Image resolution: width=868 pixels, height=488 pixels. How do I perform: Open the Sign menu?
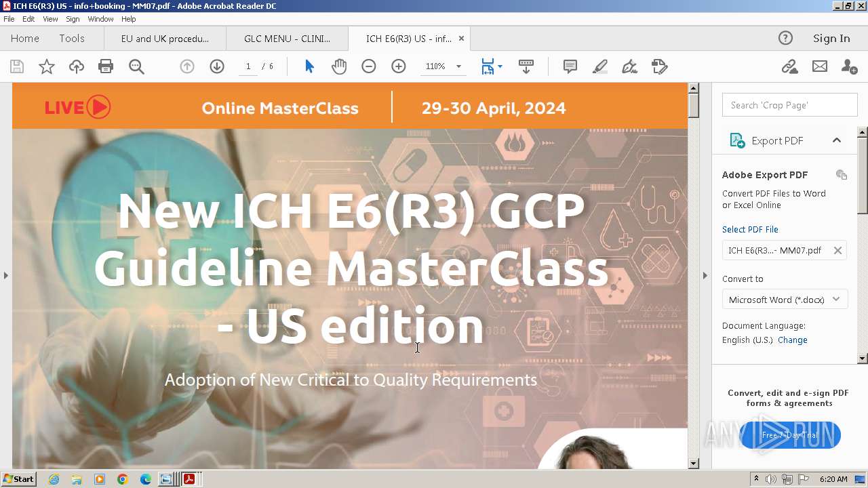73,19
